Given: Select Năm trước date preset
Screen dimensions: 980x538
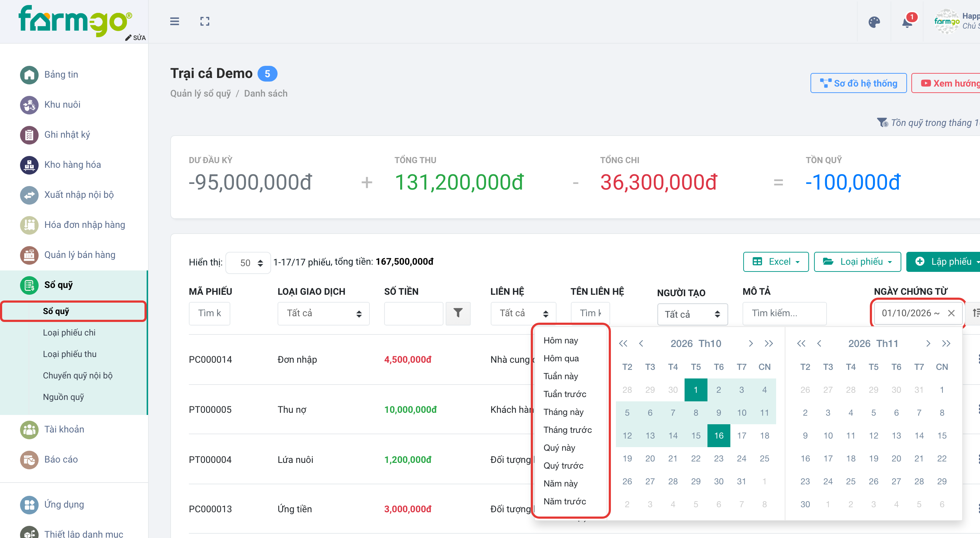Looking at the screenshot, I should tap(564, 502).
